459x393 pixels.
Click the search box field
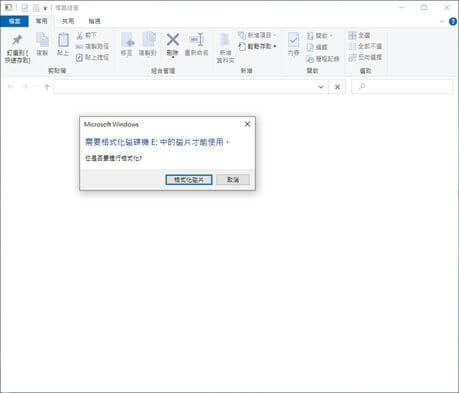[x=402, y=87]
